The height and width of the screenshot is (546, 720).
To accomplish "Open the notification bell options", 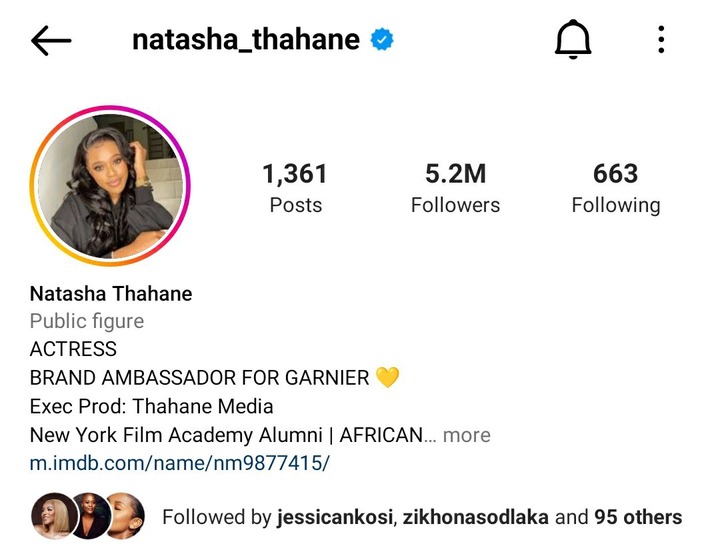I will 573,39.
